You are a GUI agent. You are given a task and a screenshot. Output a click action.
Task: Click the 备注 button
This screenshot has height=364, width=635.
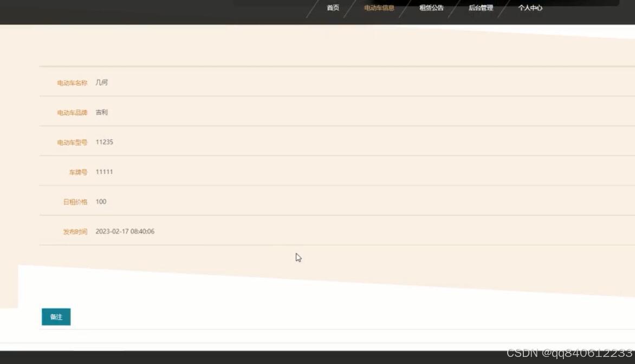(56, 317)
